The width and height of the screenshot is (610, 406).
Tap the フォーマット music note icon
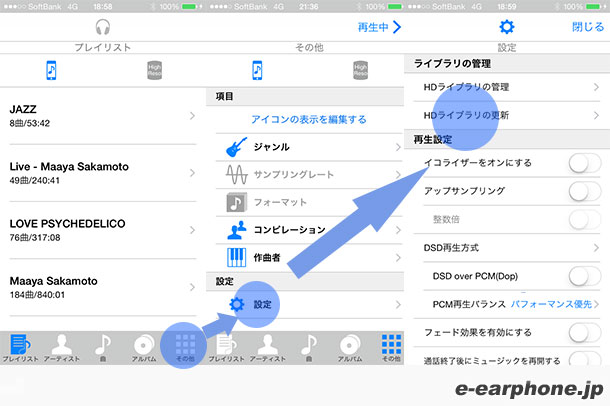(237, 202)
